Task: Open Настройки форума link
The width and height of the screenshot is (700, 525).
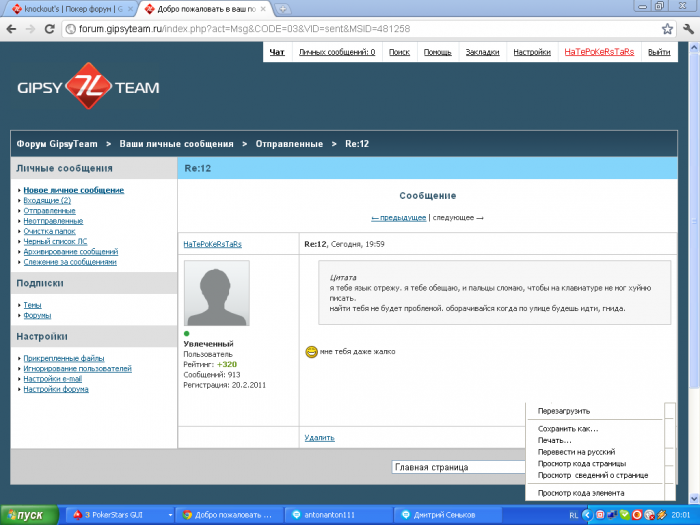Action: pyautogui.click(x=56, y=389)
